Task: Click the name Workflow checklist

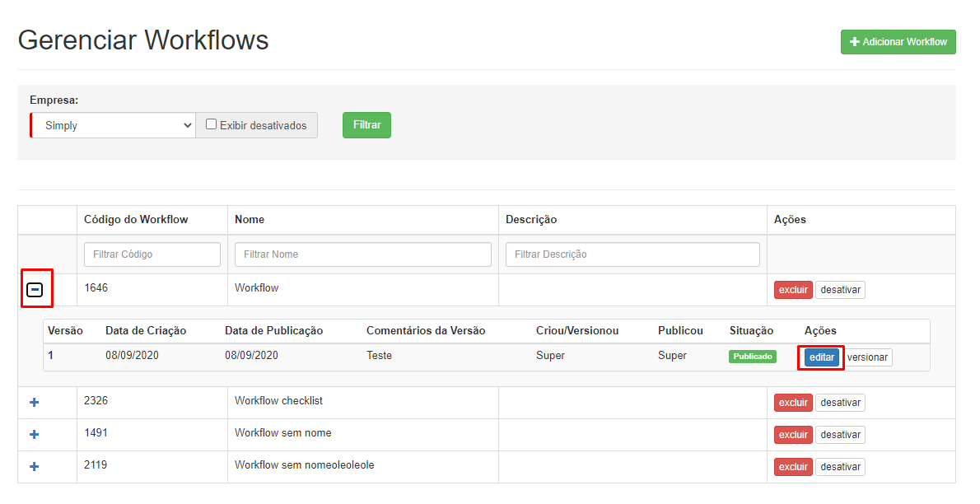Action: point(278,401)
